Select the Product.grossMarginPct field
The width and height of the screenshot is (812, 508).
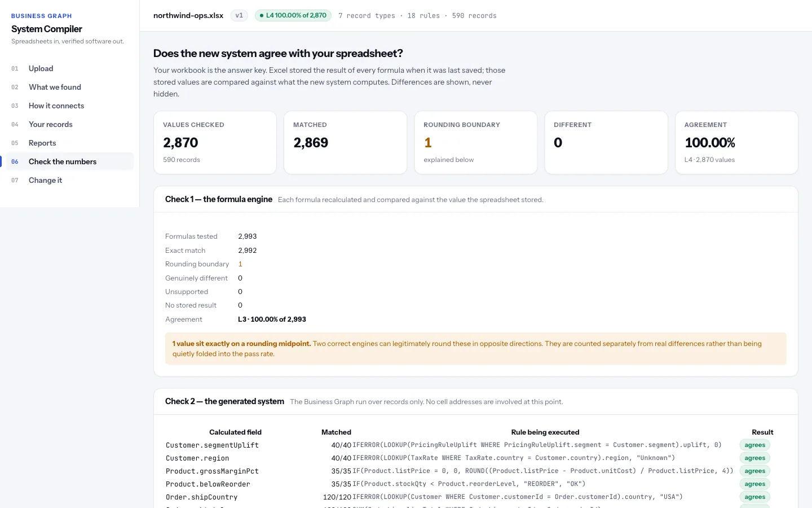pyautogui.click(x=212, y=471)
